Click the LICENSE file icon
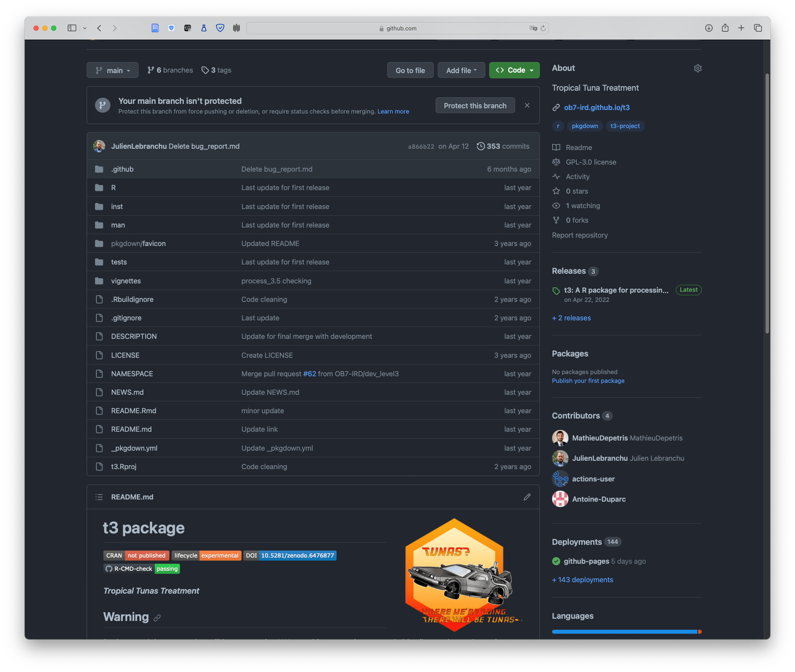The image size is (795, 672). 99,355
